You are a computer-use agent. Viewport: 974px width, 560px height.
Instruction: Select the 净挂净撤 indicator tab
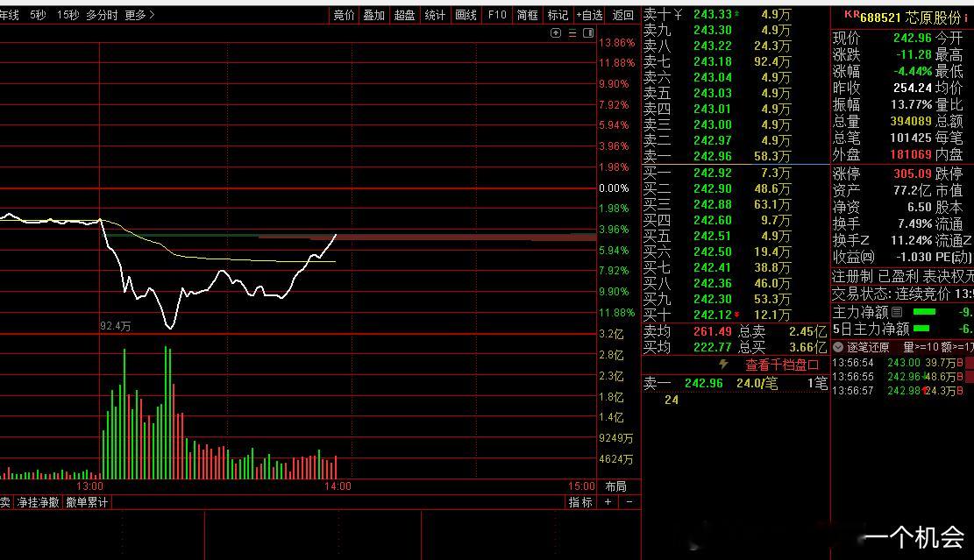click(x=38, y=502)
